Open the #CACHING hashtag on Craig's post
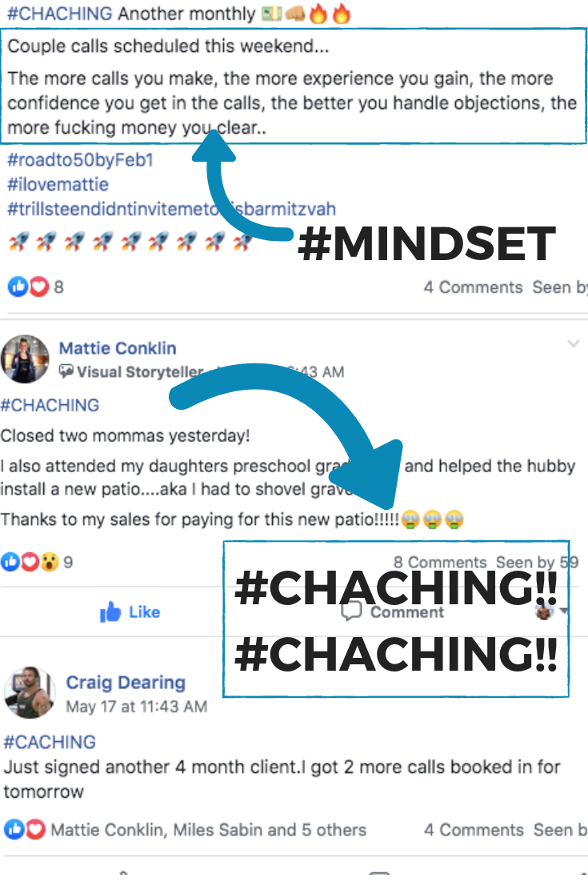This screenshot has height=882, width=588. 50,742
